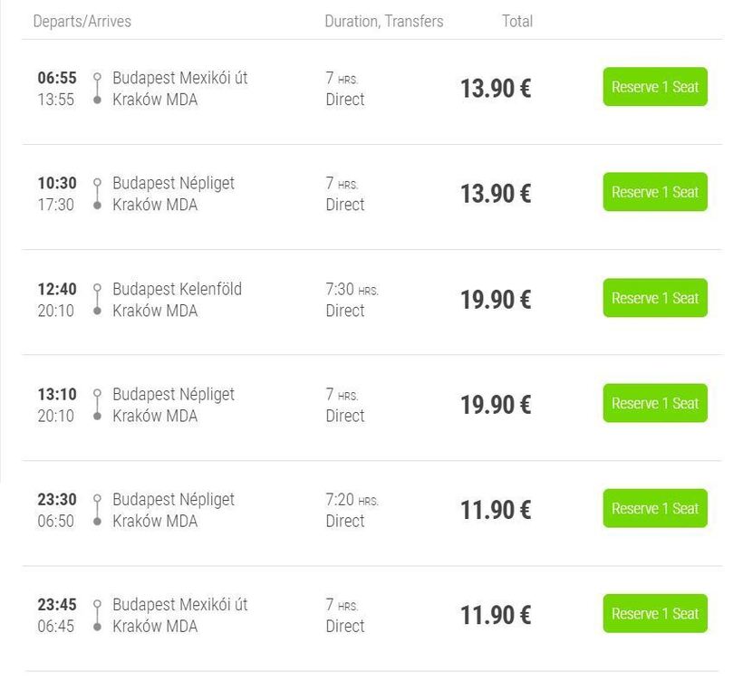
Task: Click route stops icon for 23:30 trip
Action: [x=97, y=510]
